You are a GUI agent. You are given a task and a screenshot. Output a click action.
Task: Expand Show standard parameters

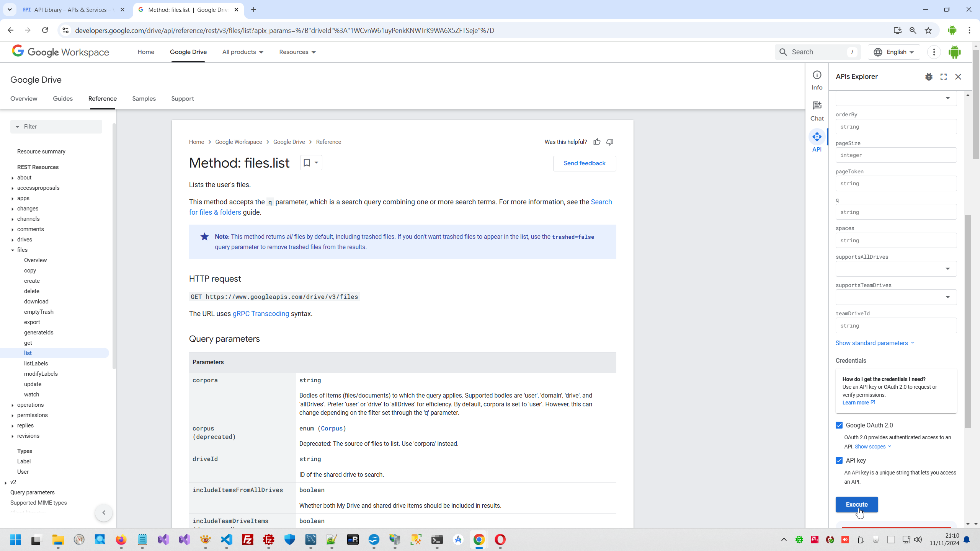874,343
